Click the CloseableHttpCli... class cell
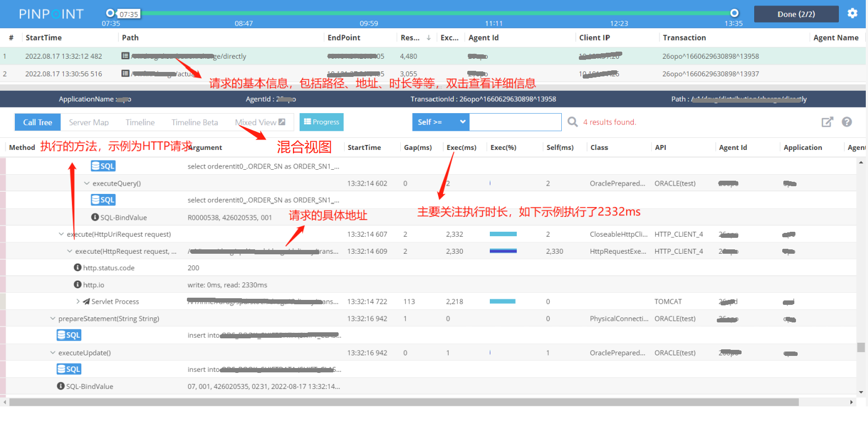The image size is (868, 435). pos(618,234)
